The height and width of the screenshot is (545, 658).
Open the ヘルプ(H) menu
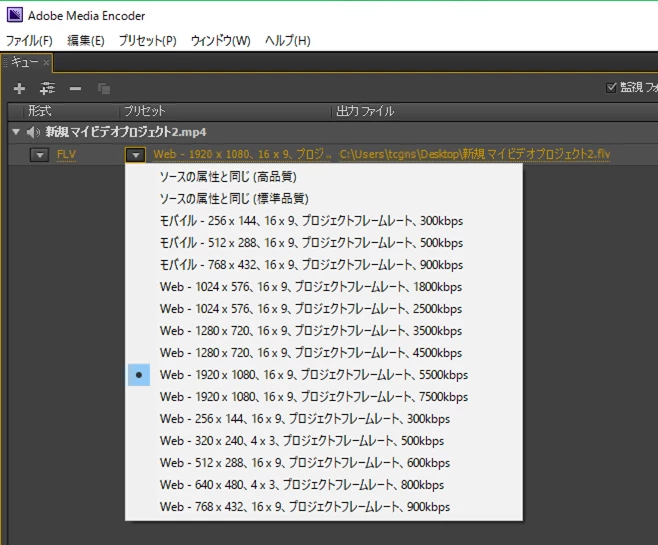click(288, 41)
